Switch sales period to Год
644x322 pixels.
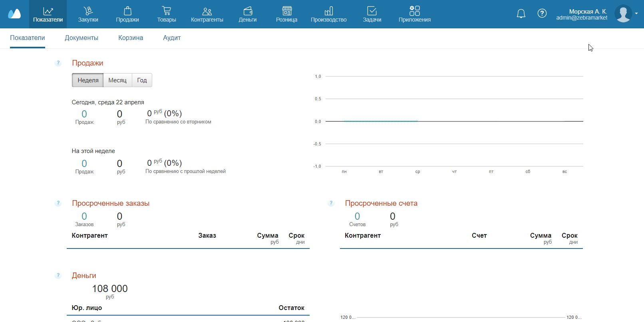point(142,80)
